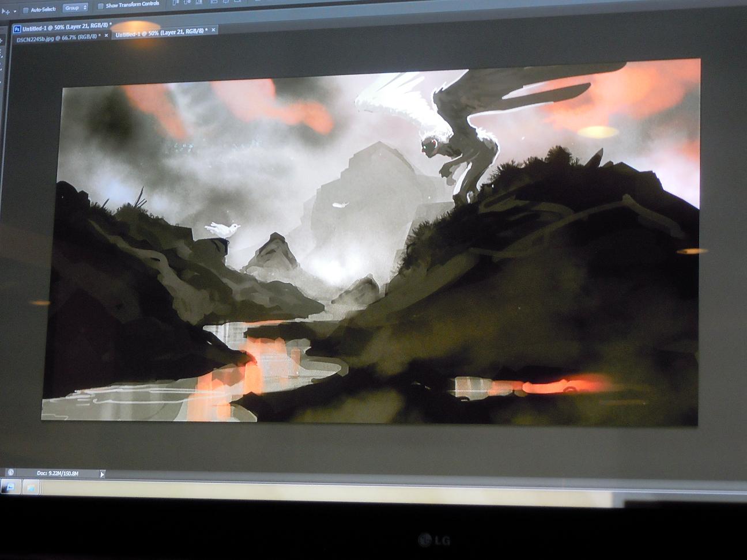Expand the status bar arrow beside Doc size
Viewport: 747px width, 560px height.
pyautogui.click(x=102, y=474)
